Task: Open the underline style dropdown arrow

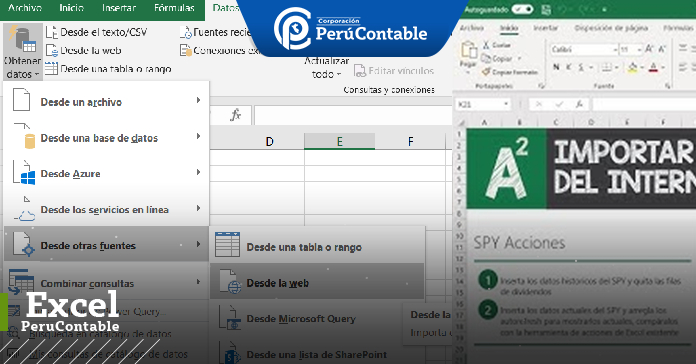Action: [591, 68]
